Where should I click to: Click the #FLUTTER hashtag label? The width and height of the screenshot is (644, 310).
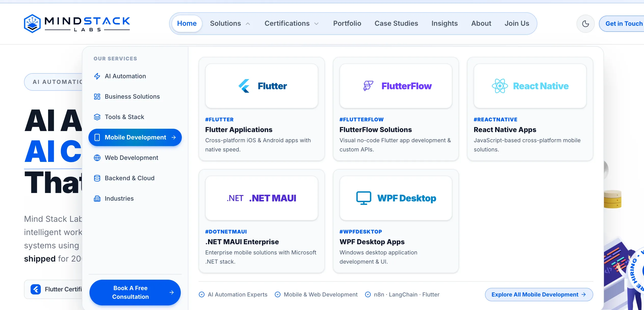coord(219,120)
